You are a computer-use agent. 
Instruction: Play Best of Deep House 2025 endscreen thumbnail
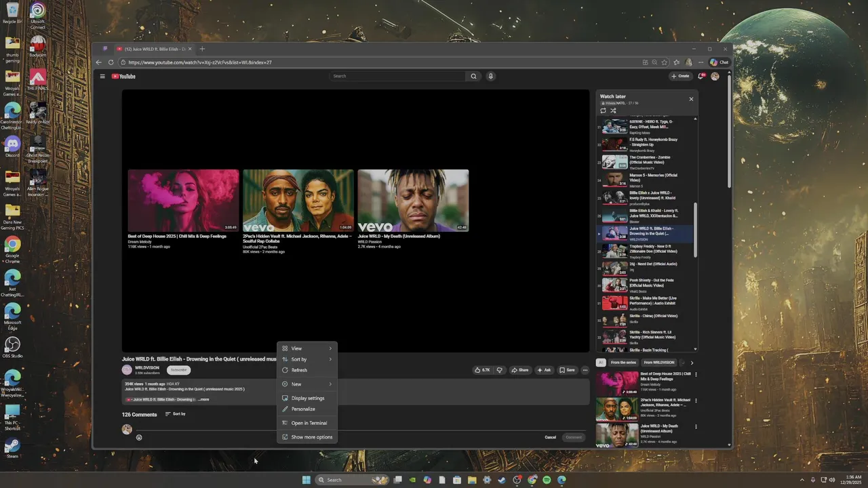[x=183, y=201]
